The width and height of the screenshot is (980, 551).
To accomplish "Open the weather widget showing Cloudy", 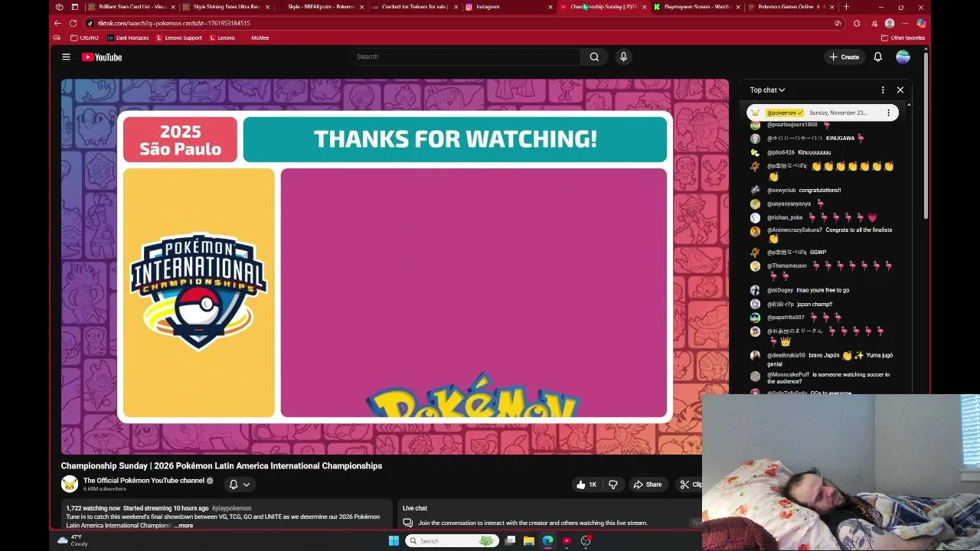I will tap(72, 541).
